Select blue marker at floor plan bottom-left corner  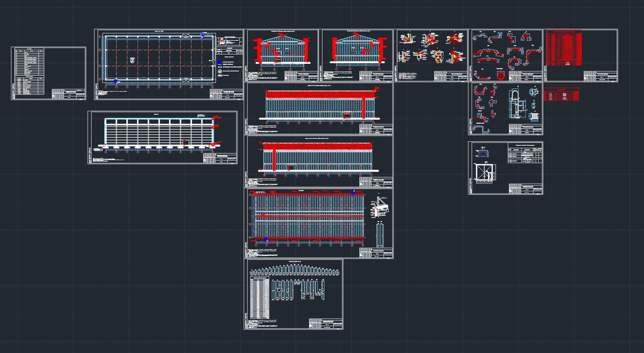click(116, 81)
